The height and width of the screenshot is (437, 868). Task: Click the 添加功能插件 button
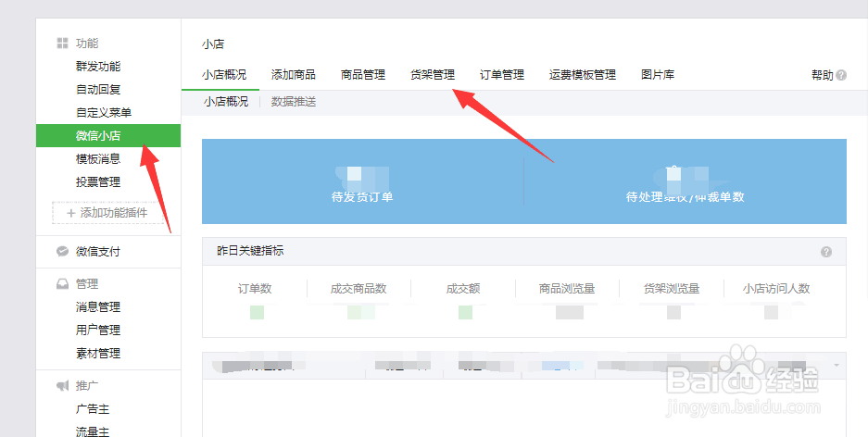(x=108, y=213)
